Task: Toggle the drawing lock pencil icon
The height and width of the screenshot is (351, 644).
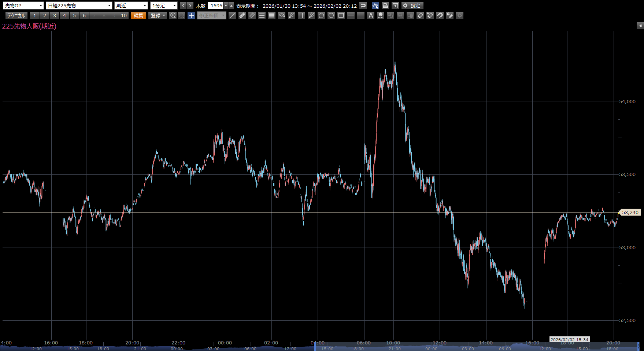Action: (450, 15)
